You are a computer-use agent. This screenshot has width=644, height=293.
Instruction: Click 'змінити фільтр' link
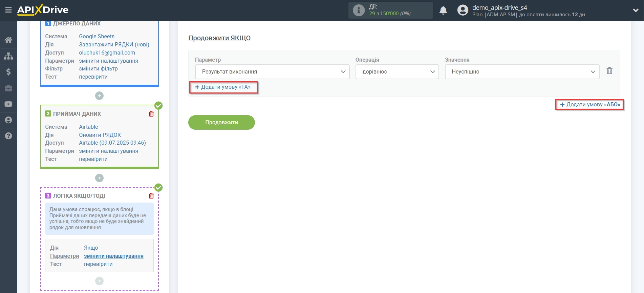[x=98, y=68]
